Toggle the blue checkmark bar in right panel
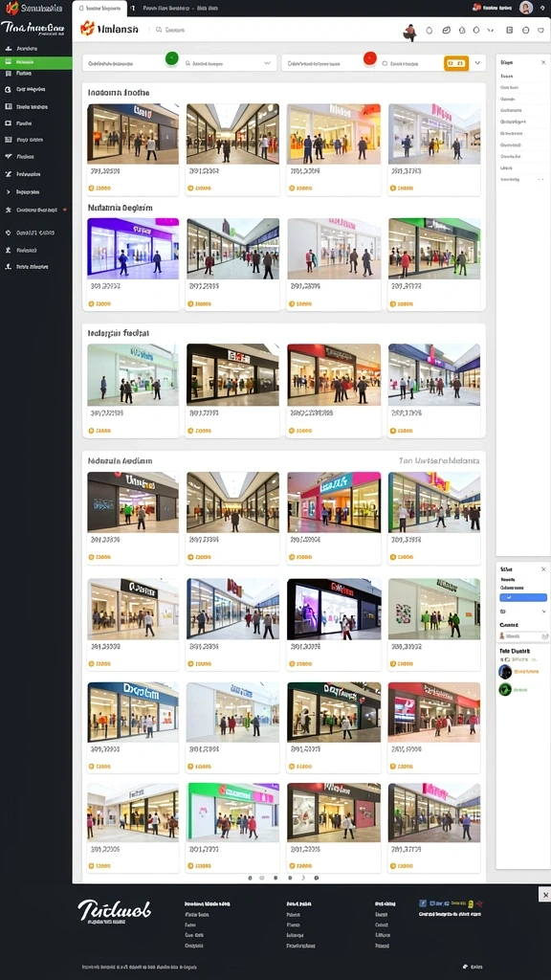Viewport: 551px width, 980px height. click(x=523, y=597)
